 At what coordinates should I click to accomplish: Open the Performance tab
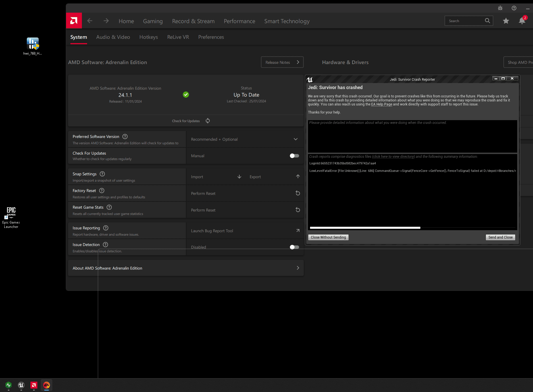tap(239, 21)
